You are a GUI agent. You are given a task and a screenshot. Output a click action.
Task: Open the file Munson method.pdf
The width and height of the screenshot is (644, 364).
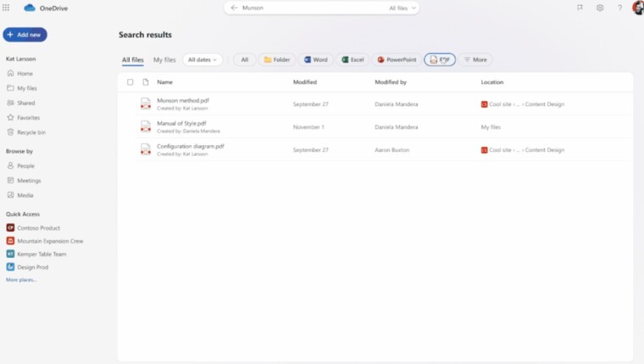183,100
